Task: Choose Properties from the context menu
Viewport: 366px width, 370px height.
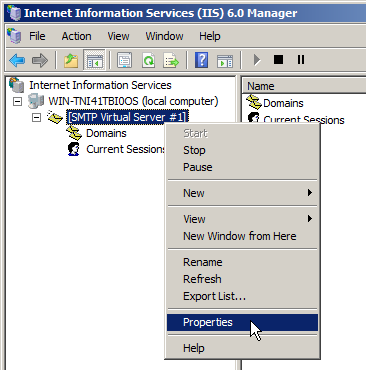Action: [242, 322]
